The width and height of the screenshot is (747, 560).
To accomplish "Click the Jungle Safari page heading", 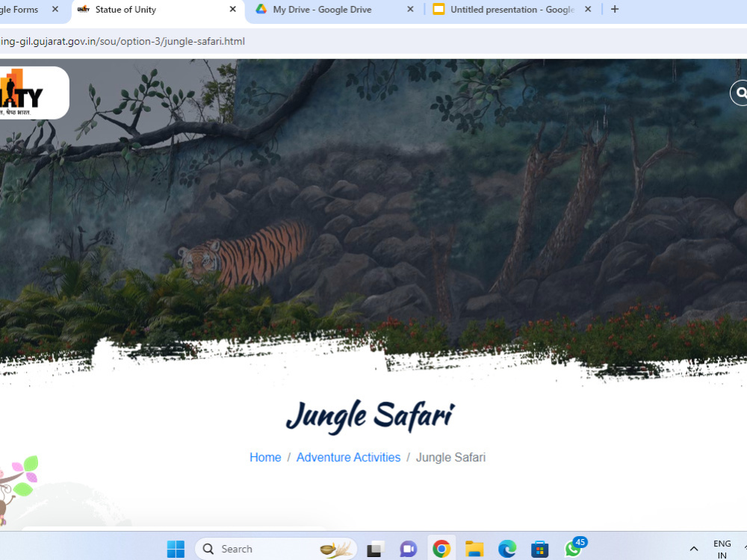I will pyautogui.click(x=371, y=417).
